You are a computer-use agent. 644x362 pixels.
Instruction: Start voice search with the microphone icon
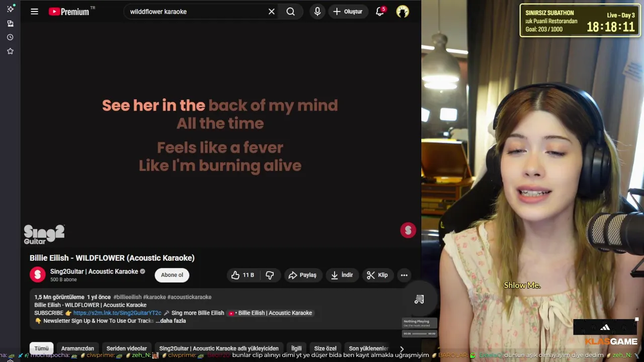317,12
